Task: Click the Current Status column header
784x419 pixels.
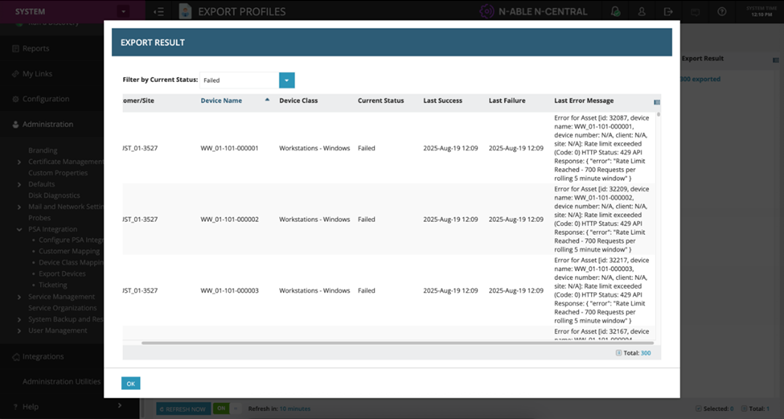Action: click(x=381, y=101)
